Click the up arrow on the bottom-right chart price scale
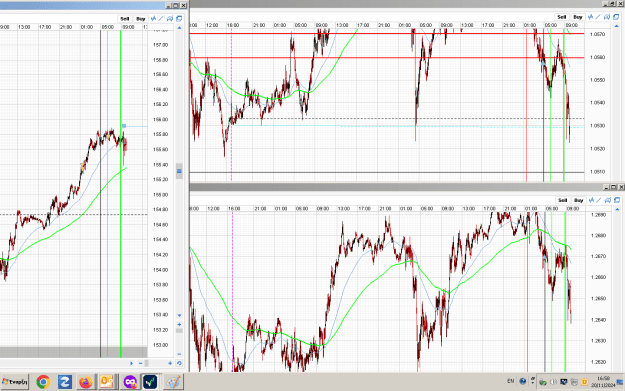This screenshot has height=391, width=625. (x=617, y=209)
